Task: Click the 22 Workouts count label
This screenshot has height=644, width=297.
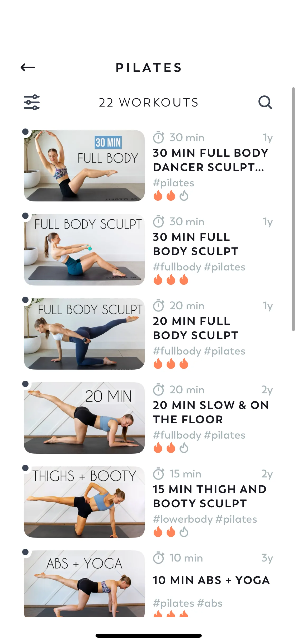Action: coord(148,103)
